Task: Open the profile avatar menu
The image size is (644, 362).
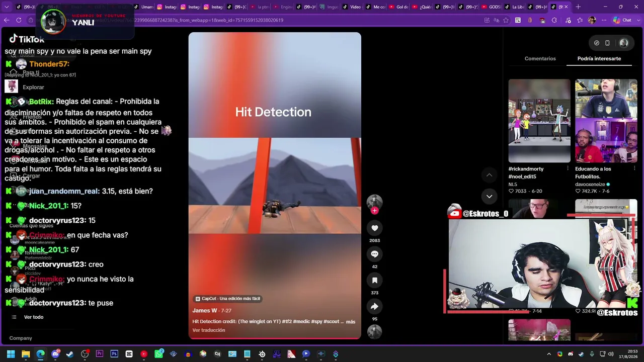Action: pos(624,43)
